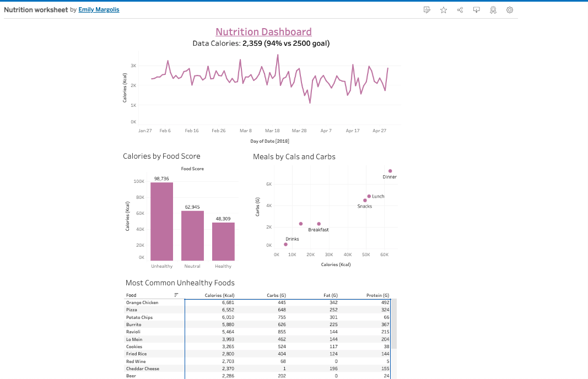Click the download icon in header
The image size is (588, 379).
point(477,10)
